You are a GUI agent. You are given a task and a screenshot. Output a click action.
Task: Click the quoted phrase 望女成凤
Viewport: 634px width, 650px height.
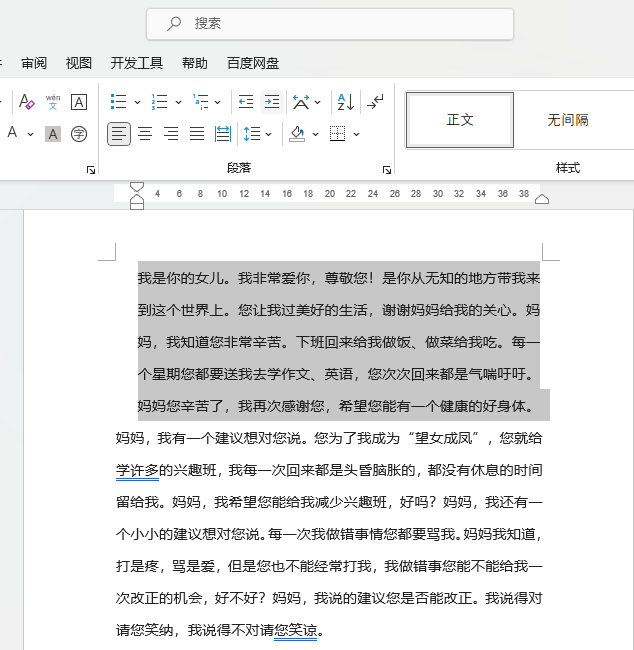coord(443,438)
